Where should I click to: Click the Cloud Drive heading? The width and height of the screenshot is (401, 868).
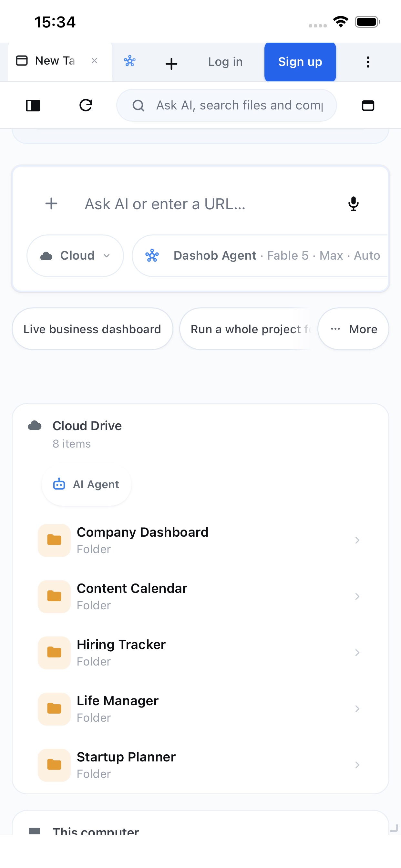coord(87,426)
